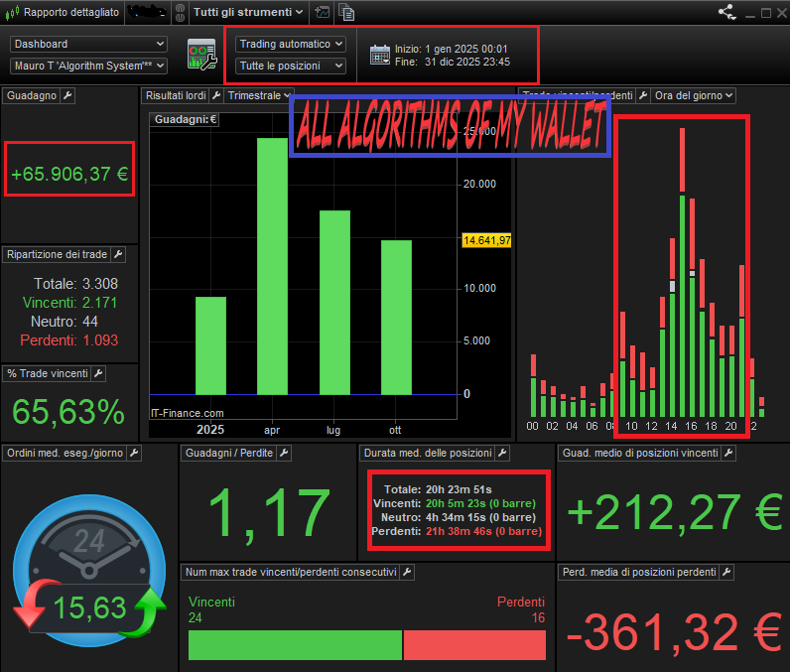The image size is (790, 672).
Task: Open the Trimestrale period dropdown
Action: [258, 96]
